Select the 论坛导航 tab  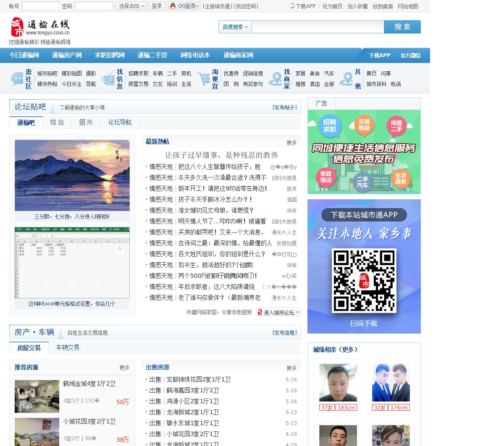[x=120, y=122]
